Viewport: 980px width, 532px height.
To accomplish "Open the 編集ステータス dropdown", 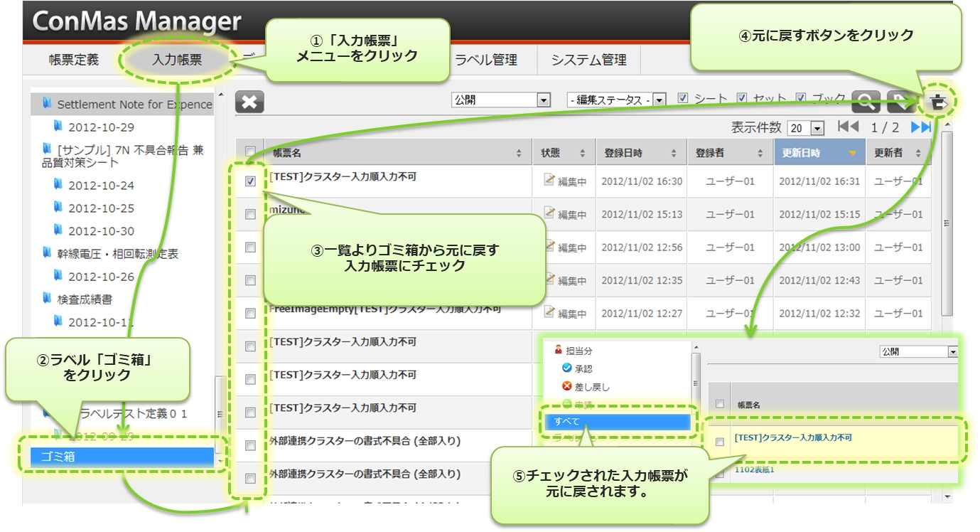I will 616,100.
